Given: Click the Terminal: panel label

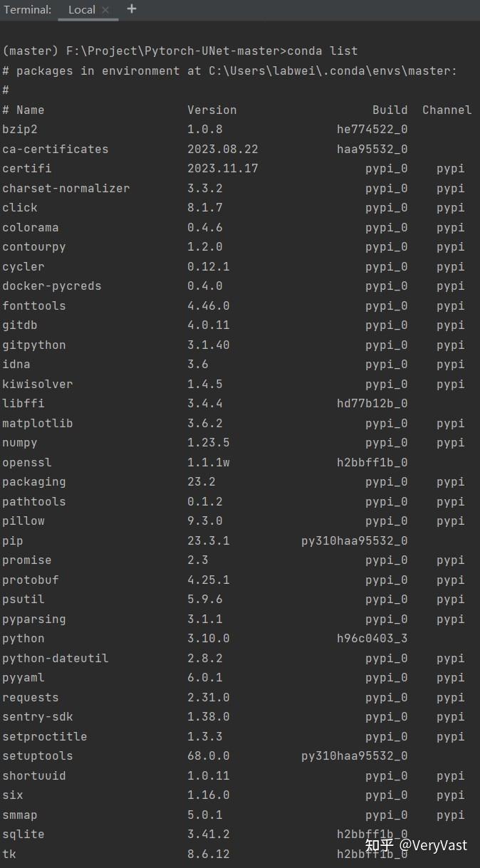Looking at the screenshot, I should click(x=27, y=9).
